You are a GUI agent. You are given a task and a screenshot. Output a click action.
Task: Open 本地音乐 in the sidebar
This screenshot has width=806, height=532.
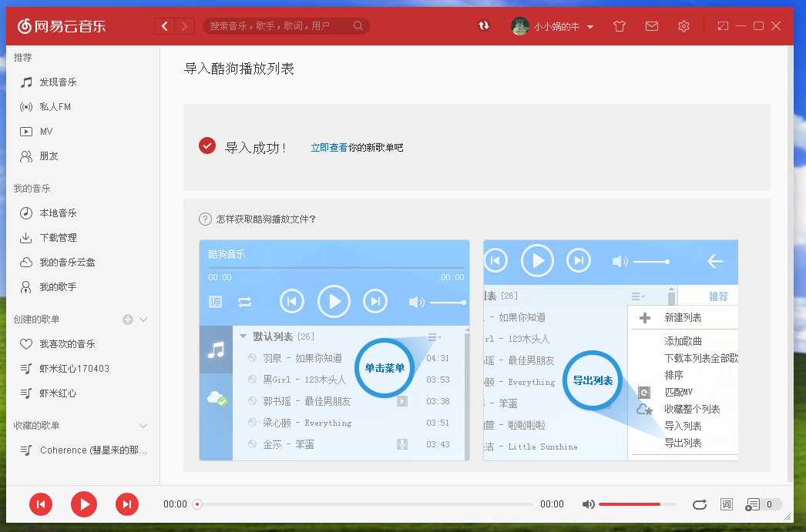pyautogui.click(x=82, y=213)
